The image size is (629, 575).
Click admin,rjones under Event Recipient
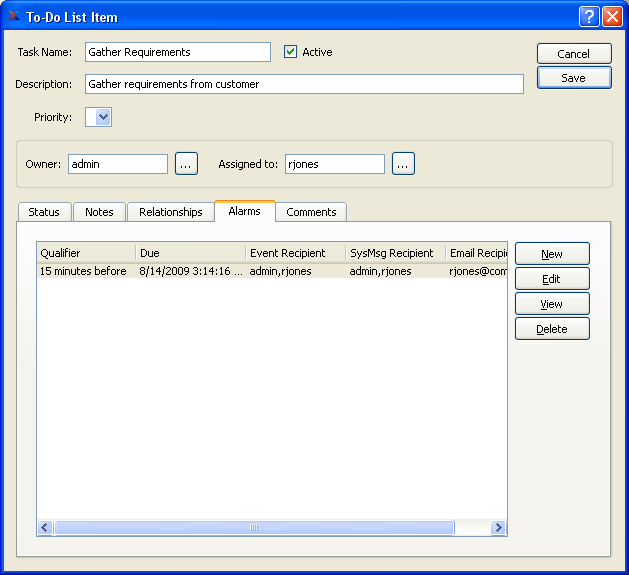[280, 271]
